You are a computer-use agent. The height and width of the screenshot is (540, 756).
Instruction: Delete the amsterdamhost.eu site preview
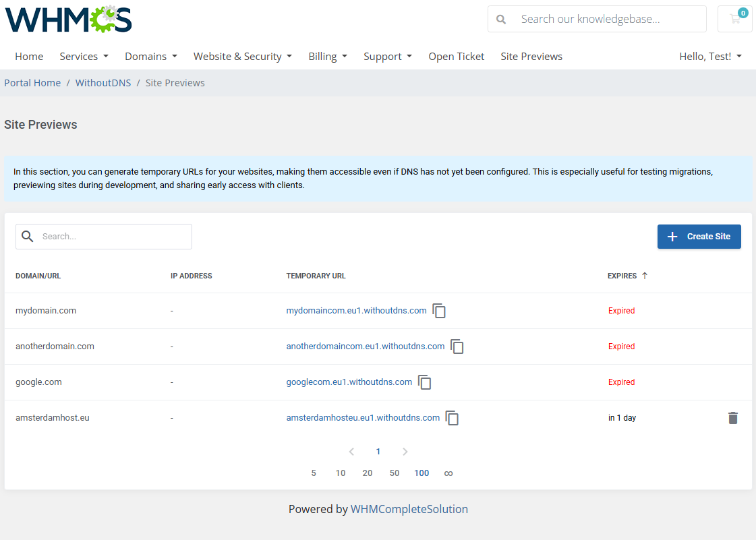coord(733,418)
